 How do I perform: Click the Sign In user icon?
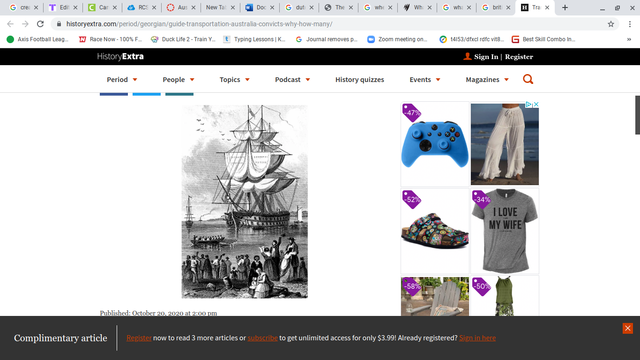click(467, 56)
